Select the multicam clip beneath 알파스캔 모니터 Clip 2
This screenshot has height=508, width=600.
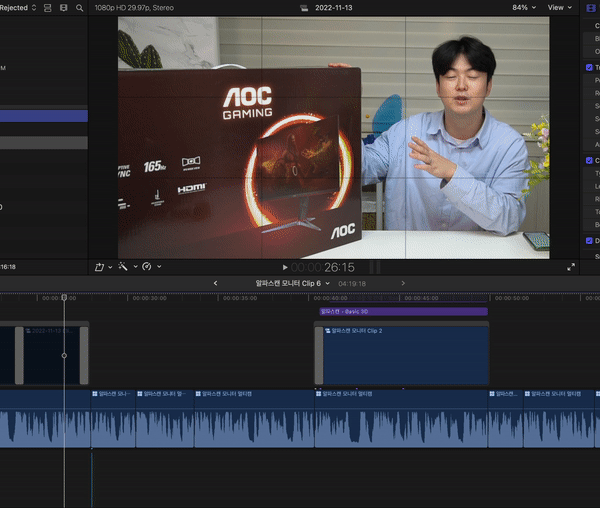(x=401, y=418)
